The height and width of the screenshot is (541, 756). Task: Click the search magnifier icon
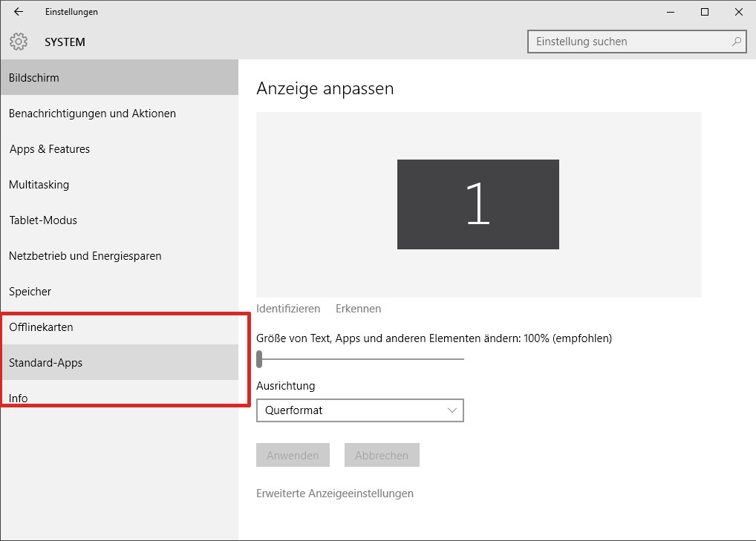tap(736, 42)
